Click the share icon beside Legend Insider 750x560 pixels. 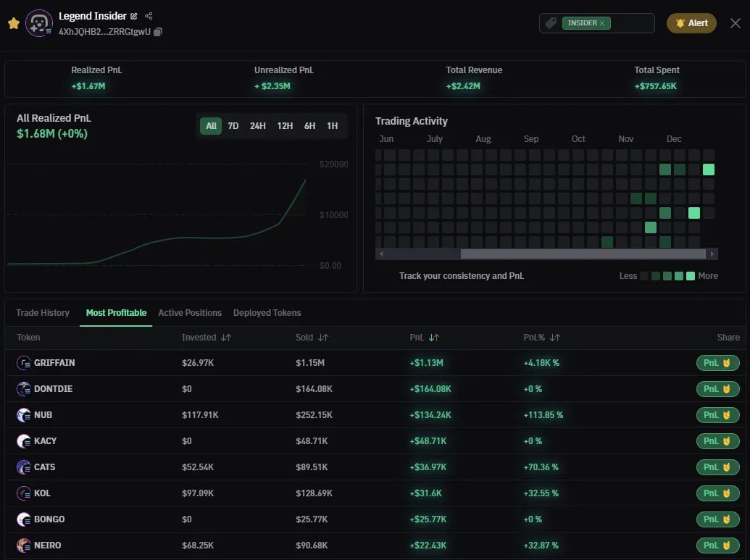(149, 16)
